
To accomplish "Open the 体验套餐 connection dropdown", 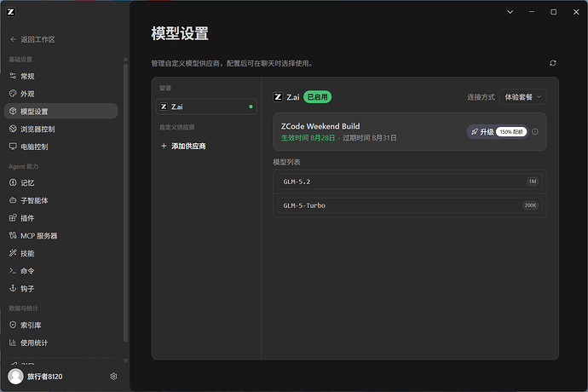I will [x=522, y=97].
